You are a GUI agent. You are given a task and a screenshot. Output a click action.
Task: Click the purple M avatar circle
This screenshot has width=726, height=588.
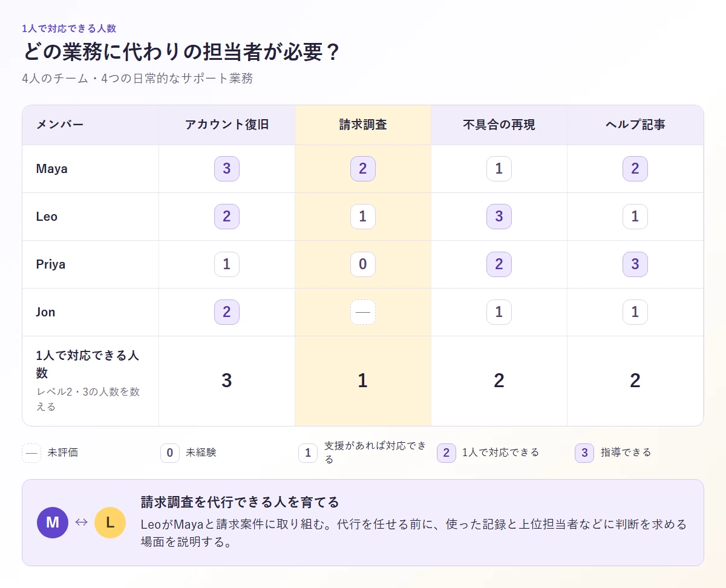point(53,523)
